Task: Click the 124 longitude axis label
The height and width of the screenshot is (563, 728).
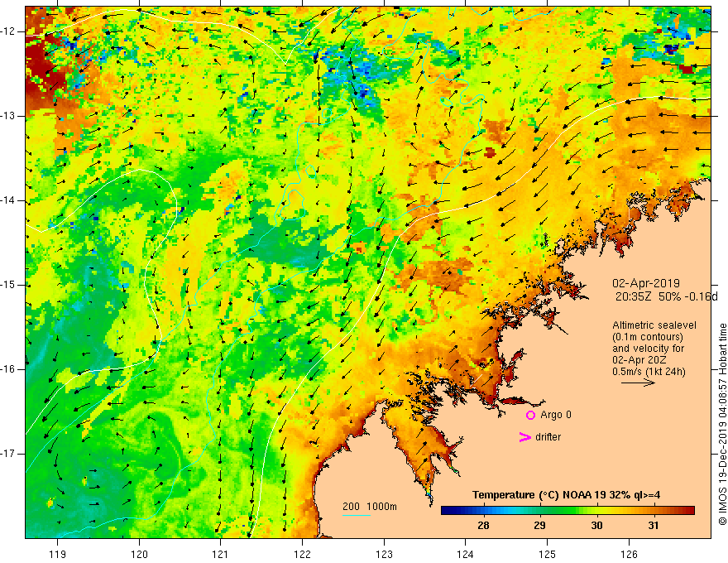Action: (466, 554)
